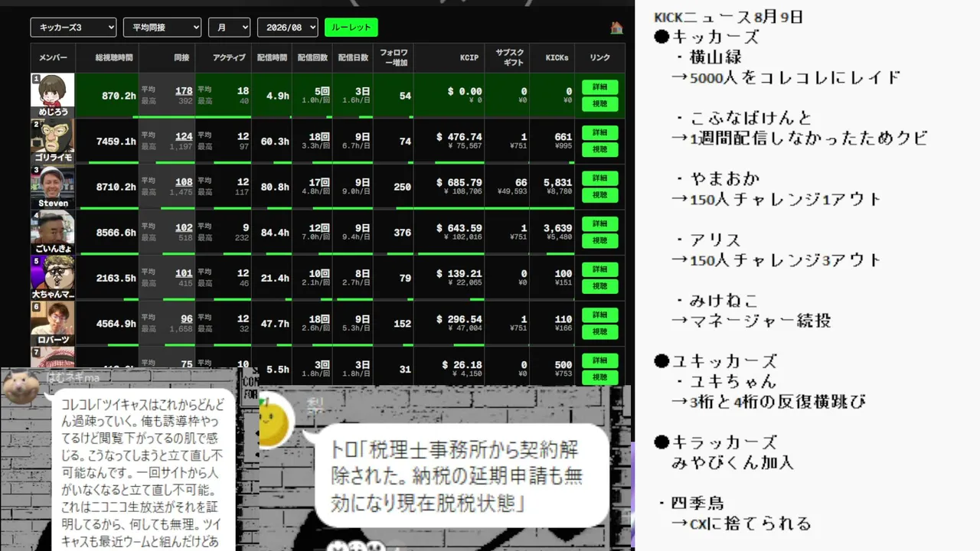
Task: Click the green ルーレット button
Action: 351,28
